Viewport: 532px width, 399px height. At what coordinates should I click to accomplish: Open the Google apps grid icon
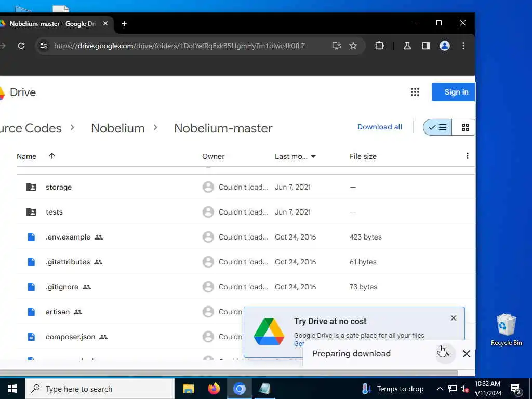tap(415, 92)
